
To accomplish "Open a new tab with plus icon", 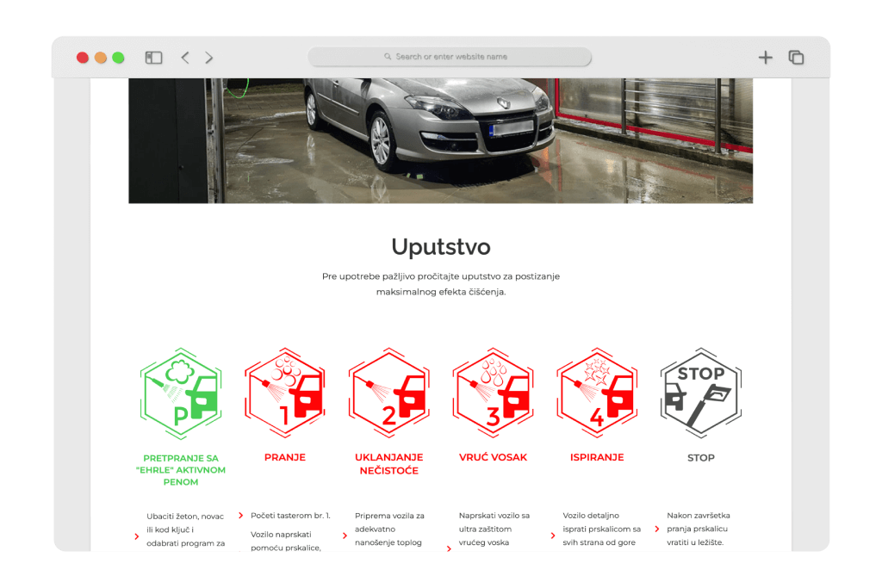I will 765,58.
